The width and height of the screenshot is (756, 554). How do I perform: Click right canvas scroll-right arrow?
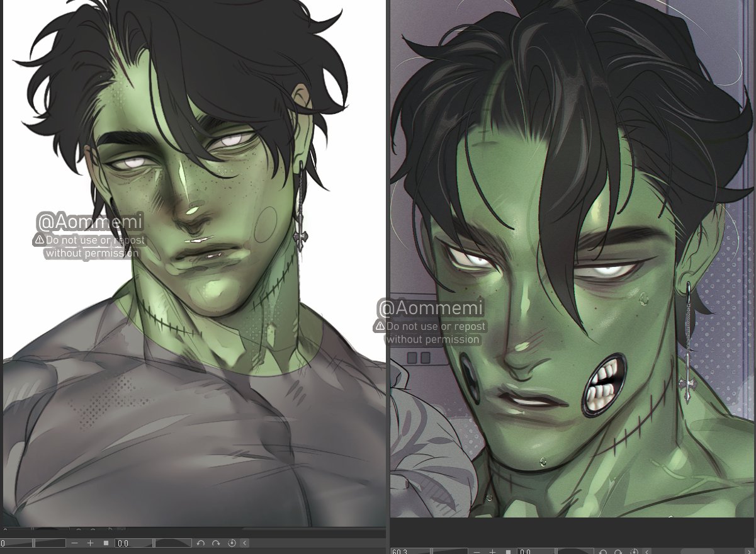(x=749, y=551)
